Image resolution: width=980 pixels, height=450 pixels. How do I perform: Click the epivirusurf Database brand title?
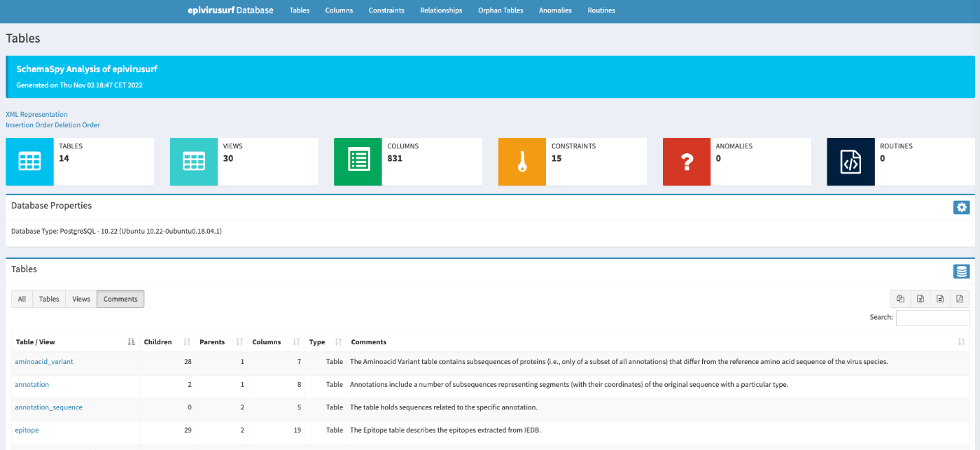[x=230, y=10]
